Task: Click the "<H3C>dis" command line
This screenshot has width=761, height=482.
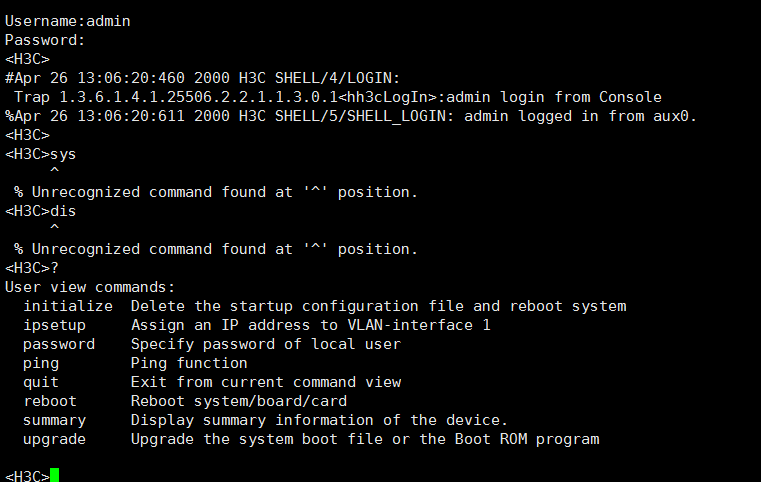Action: coord(41,211)
